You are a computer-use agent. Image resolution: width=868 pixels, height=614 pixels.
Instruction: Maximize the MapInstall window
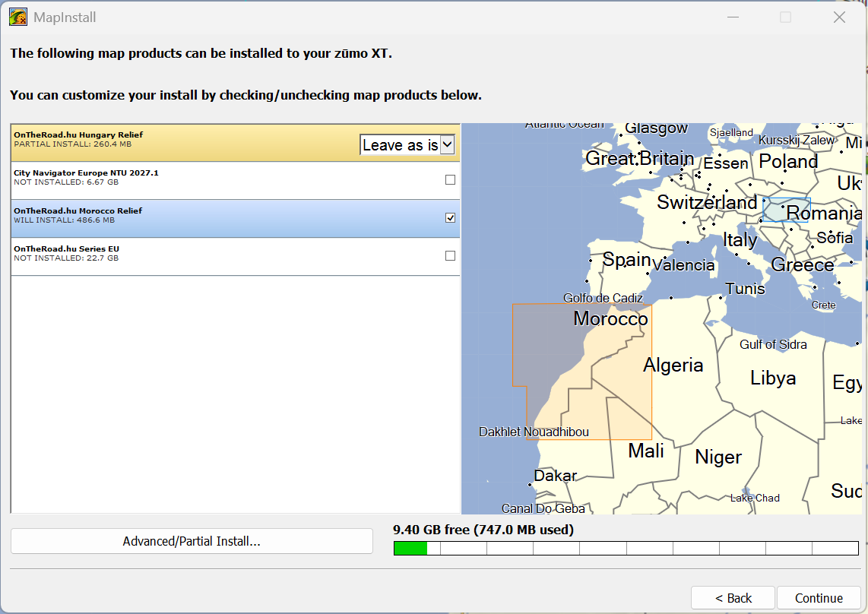coord(785,17)
